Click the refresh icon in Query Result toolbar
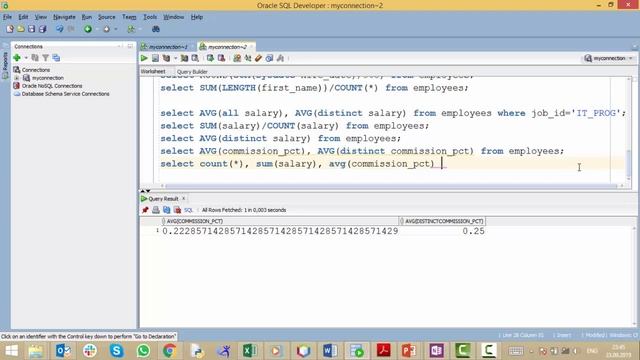 [167, 210]
